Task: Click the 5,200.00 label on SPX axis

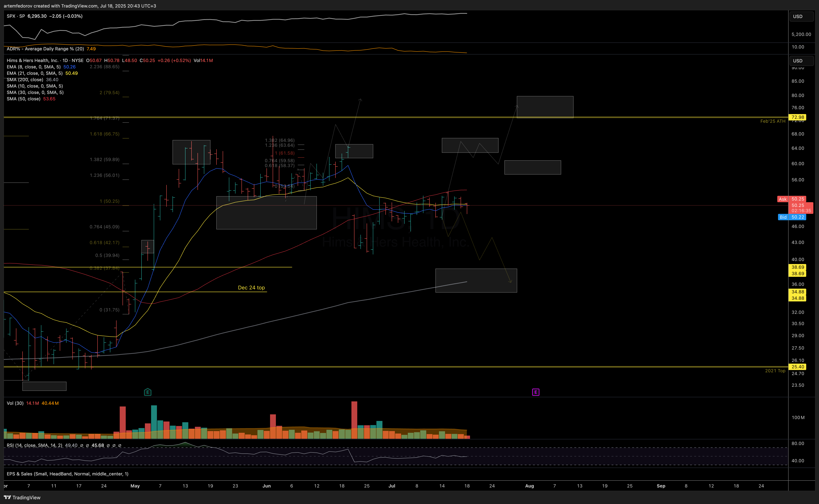Action: click(x=801, y=34)
